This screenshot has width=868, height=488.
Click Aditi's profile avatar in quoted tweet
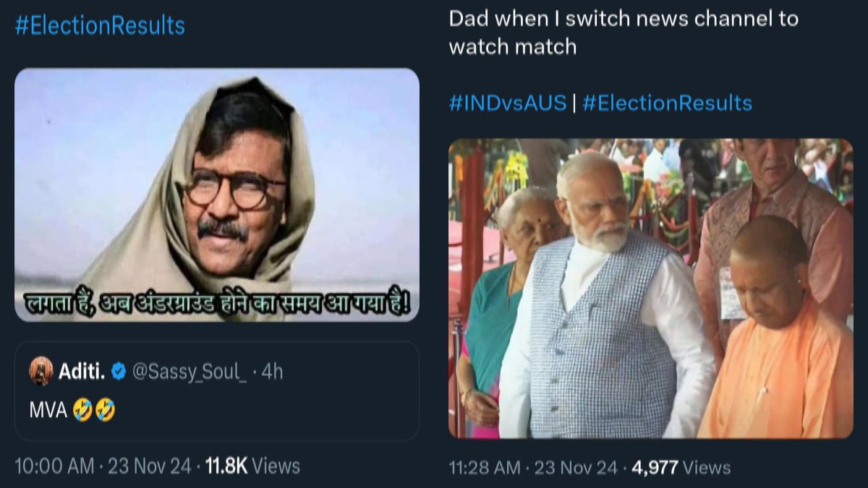coord(41,372)
